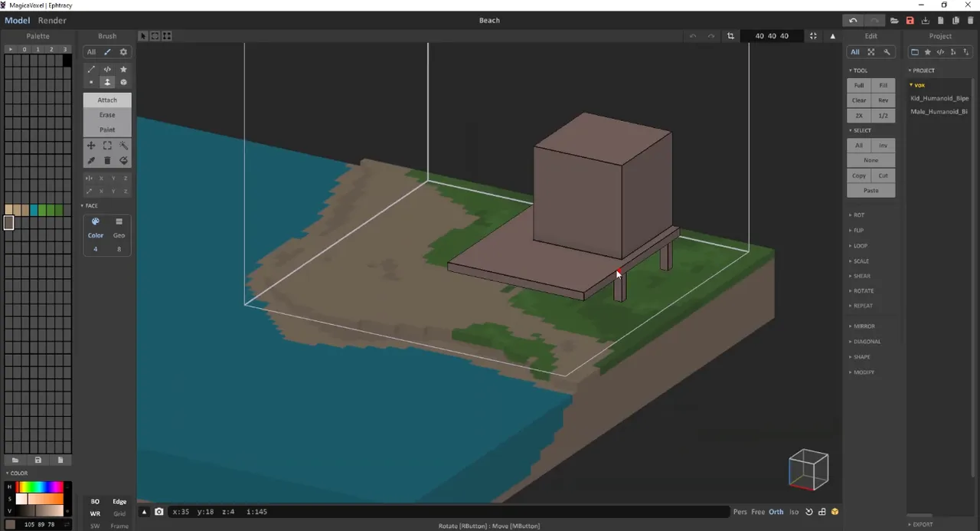The height and width of the screenshot is (531, 980).
Task: Toggle the Edge display option
Action: [119, 502]
